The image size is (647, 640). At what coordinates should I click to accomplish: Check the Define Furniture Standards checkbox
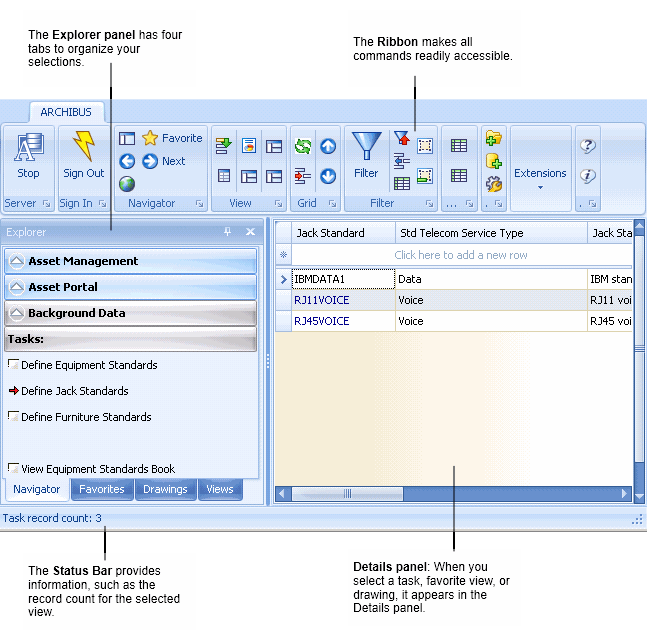(x=13, y=416)
